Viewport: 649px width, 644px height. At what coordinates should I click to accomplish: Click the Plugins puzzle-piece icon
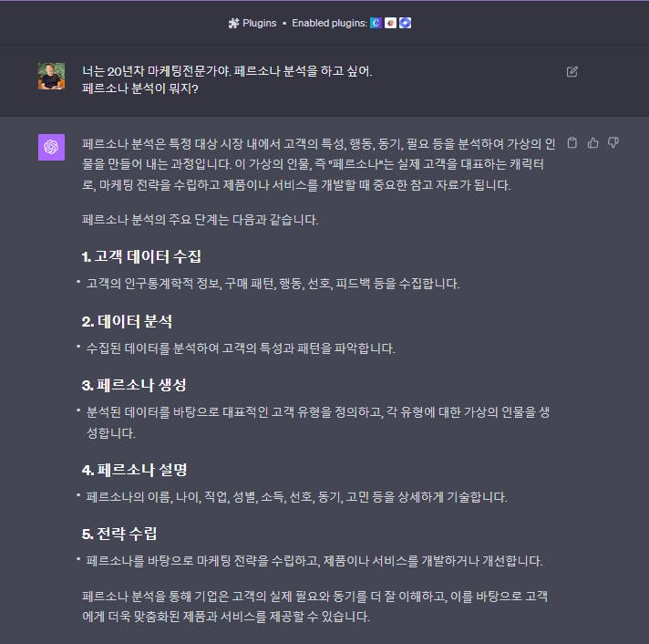233,23
